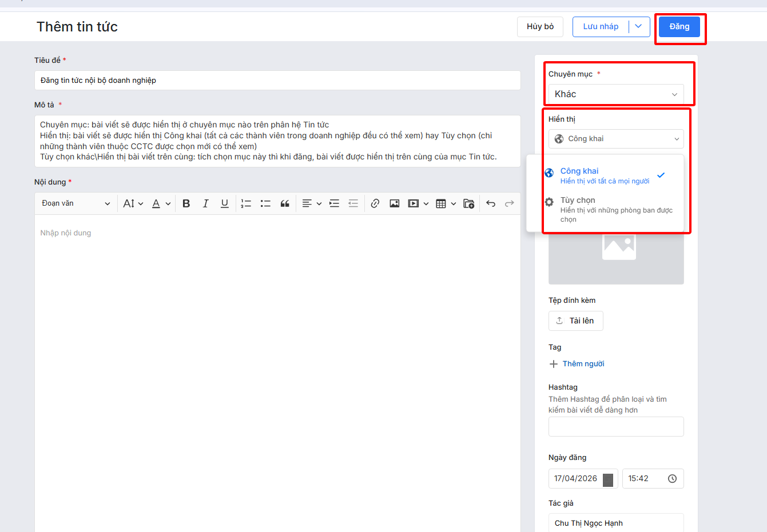Select the Công khai visibility option

tap(605, 175)
